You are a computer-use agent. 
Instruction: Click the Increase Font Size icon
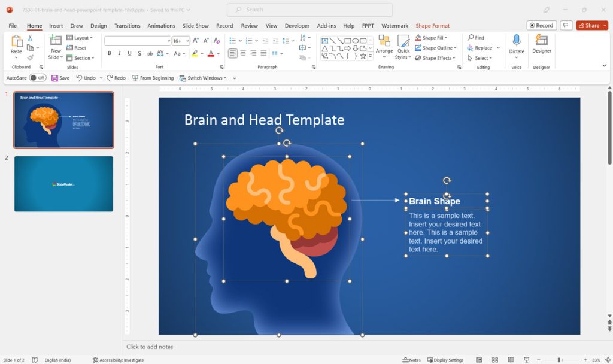pos(194,40)
